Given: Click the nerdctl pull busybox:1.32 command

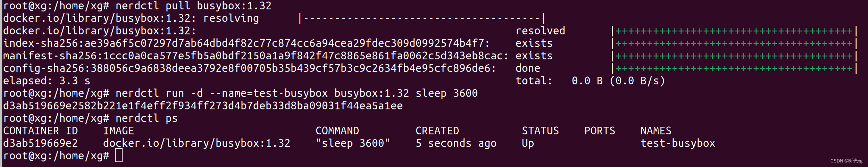Looking at the screenshot, I should click(x=193, y=6).
